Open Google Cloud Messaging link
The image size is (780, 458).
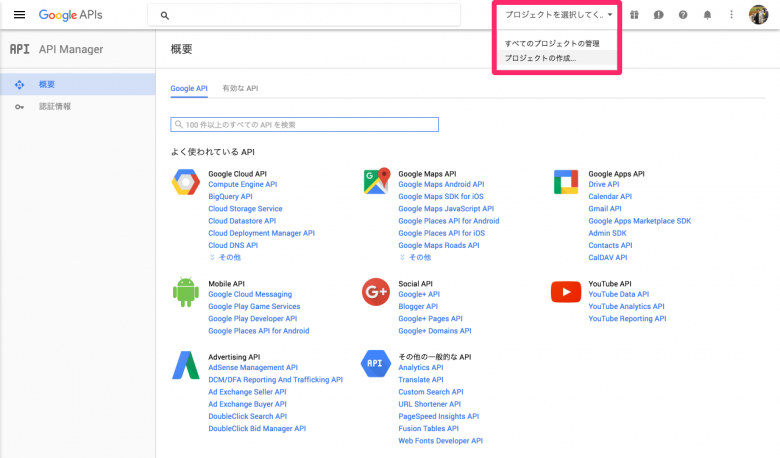(250, 294)
